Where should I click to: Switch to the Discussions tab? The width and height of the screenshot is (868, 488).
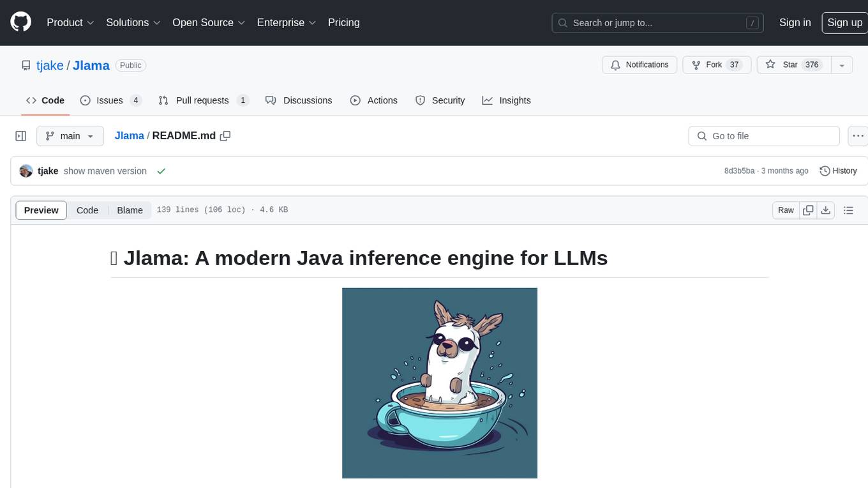point(299,100)
